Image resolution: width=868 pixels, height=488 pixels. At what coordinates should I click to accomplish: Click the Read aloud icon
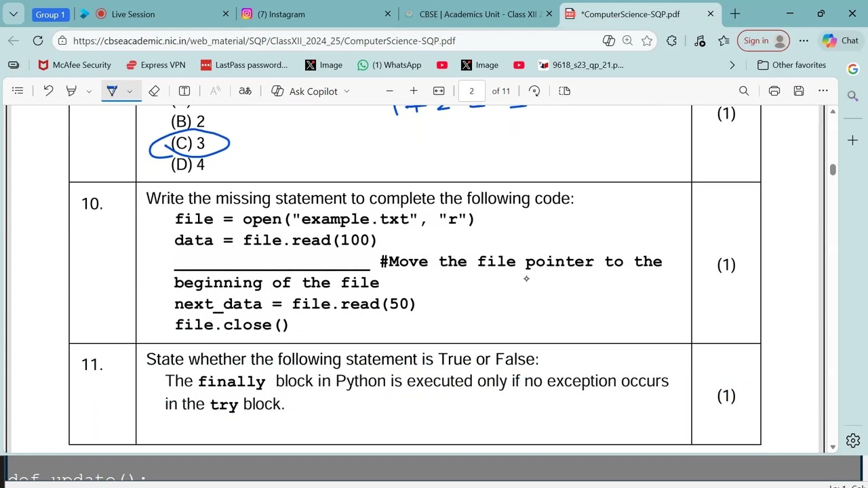215,91
